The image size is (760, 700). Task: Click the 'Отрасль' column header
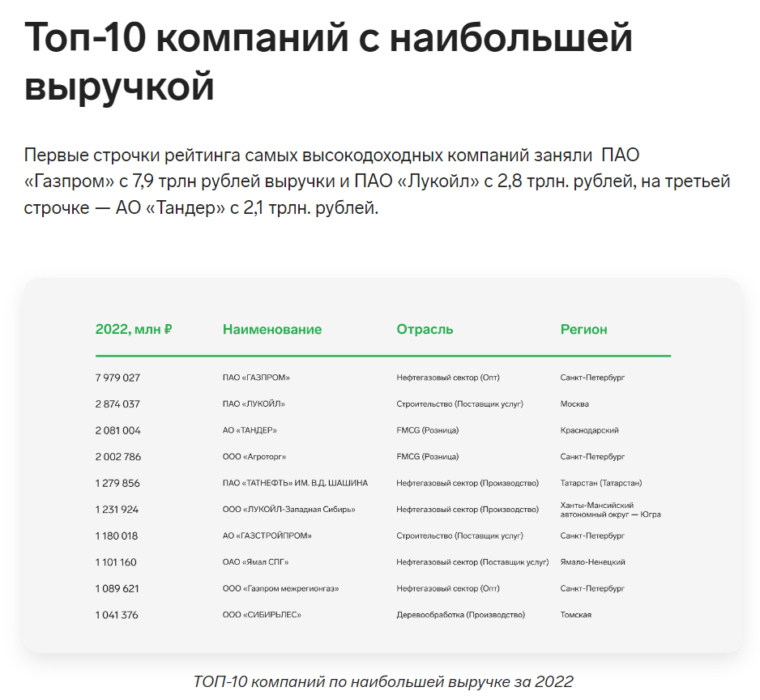coord(425,330)
